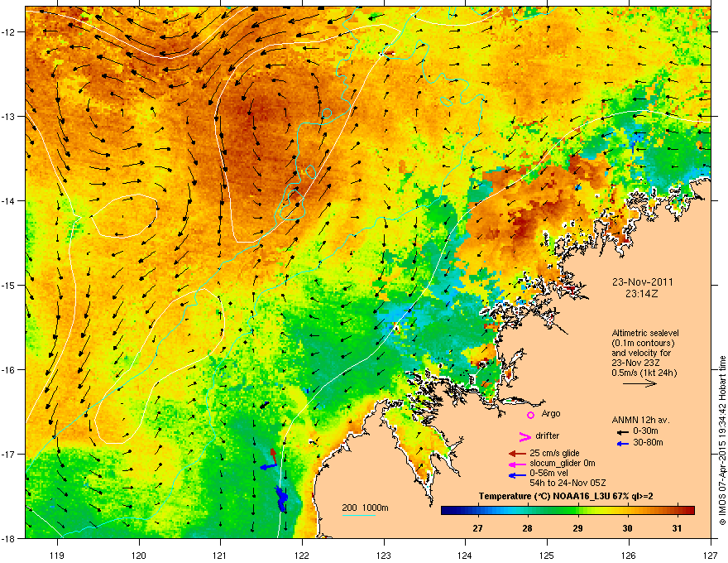The width and height of the screenshot is (728, 563).
Task: Click the magenta Argo circle legend symbol
Action: tap(530, 415)
